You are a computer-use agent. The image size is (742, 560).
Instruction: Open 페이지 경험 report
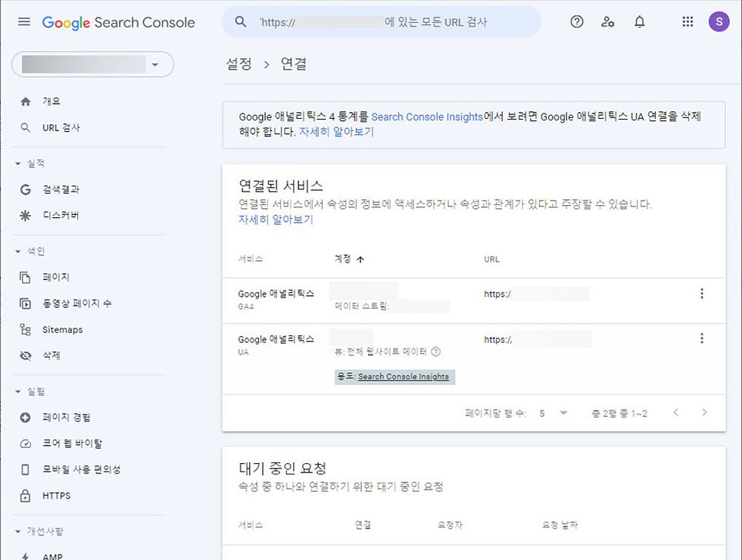point(67,417)
